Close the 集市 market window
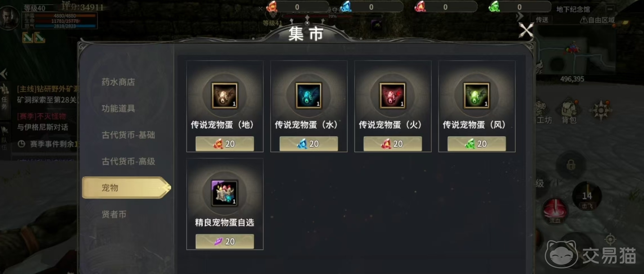This screenshot has height=274, width=644. (x=526, y=30)
